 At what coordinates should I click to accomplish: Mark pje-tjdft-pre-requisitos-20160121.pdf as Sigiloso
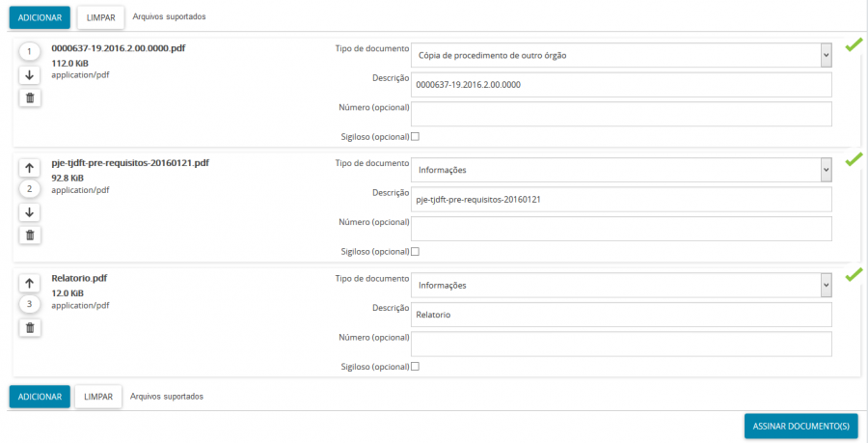(416, 251)
